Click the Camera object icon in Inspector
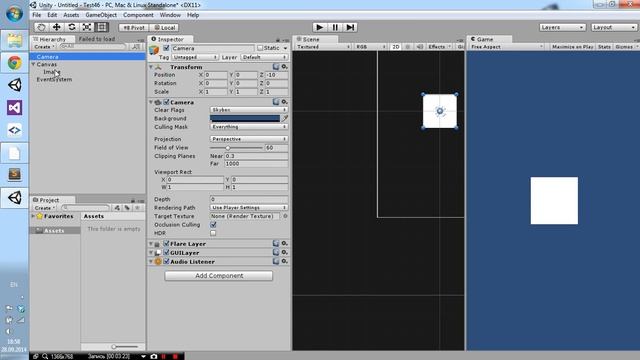Viewport: 640px width, 360px height. pyautogui.click(x=154, y=50)
